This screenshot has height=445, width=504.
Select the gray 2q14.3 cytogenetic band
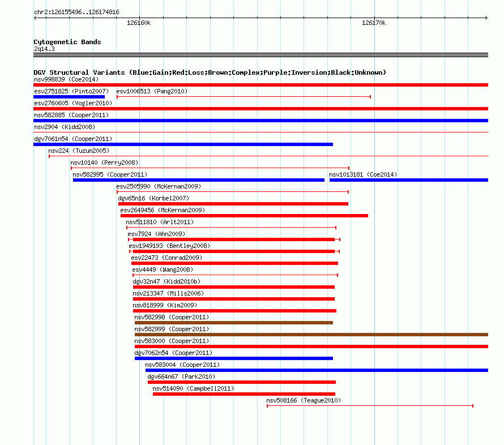point(260,55)
